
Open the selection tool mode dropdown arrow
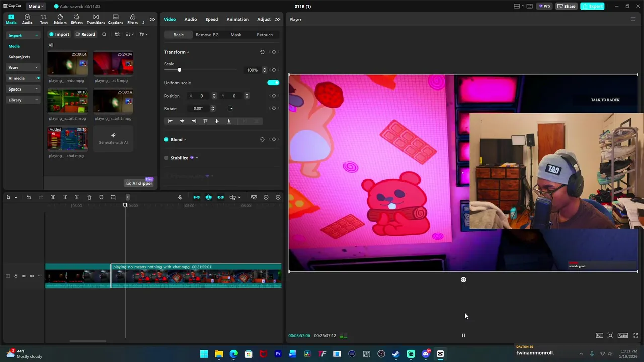[16, 197]
